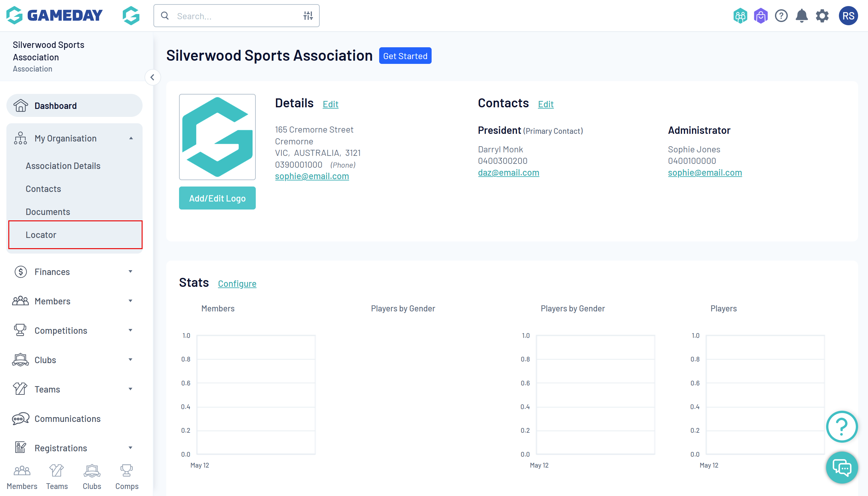Screen dimensions: 868x496
Task: Open the settings gear icon
Action: coord(822,16)
